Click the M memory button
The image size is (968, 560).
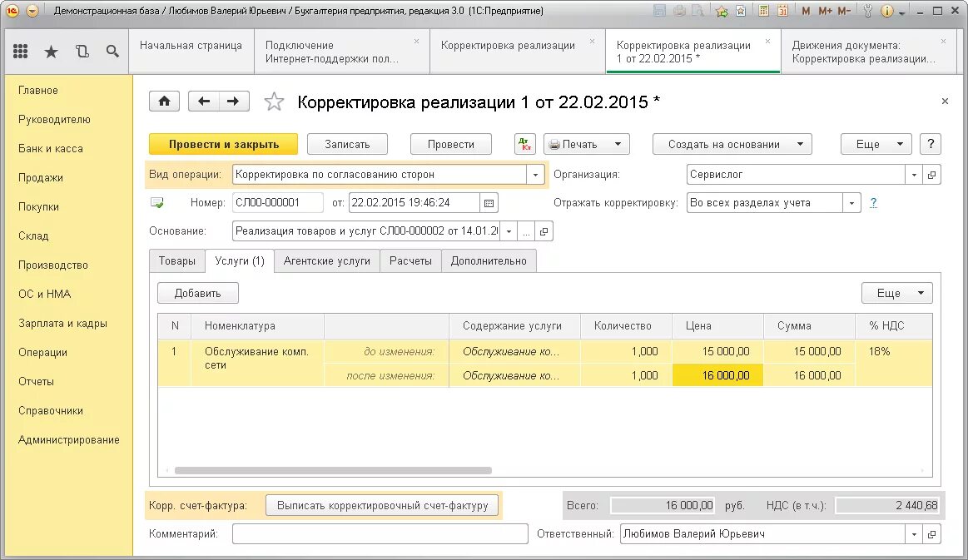point(806,11)
